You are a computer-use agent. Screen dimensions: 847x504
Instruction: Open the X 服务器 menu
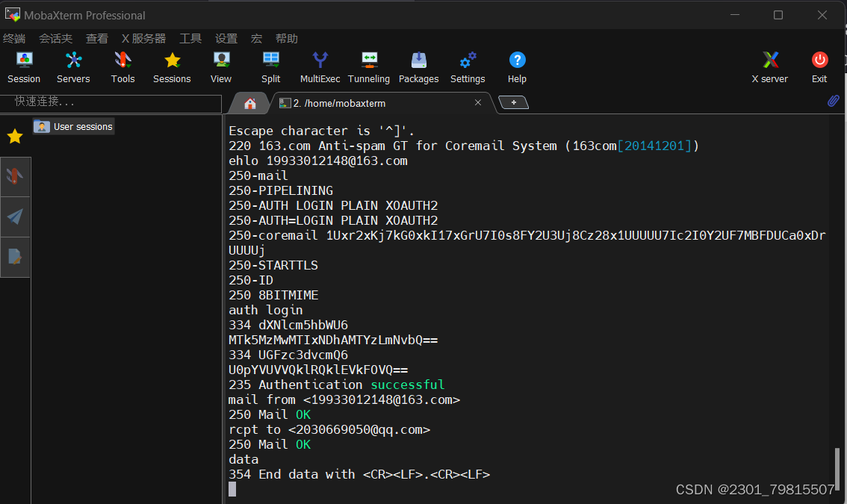coord(143,38)
